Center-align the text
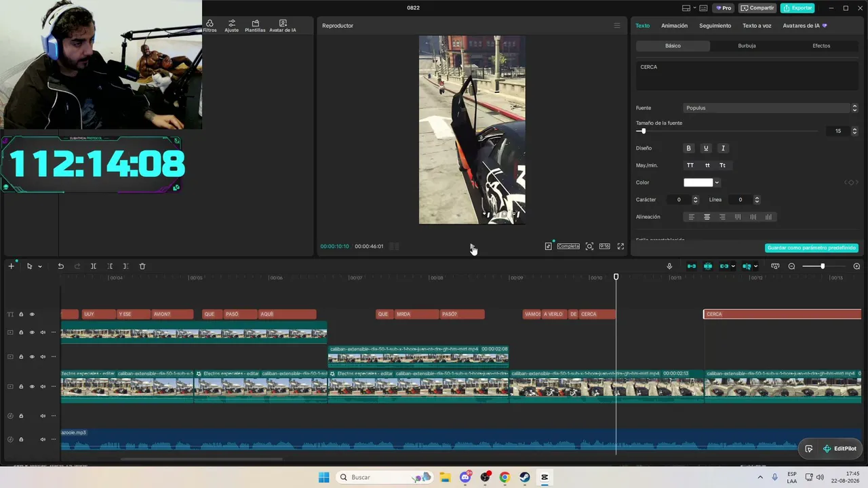This screenshot has height=488, width=868. pos(707,217)
